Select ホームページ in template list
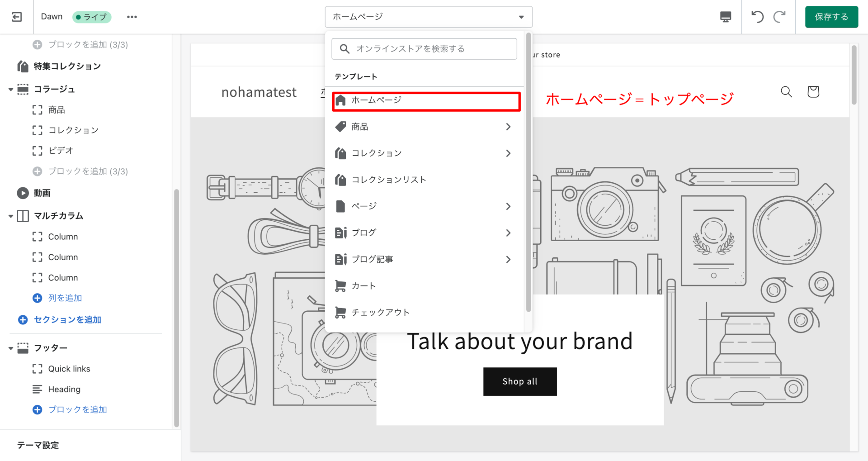Screen dimensions: 868x461 [x=426, y=101]
